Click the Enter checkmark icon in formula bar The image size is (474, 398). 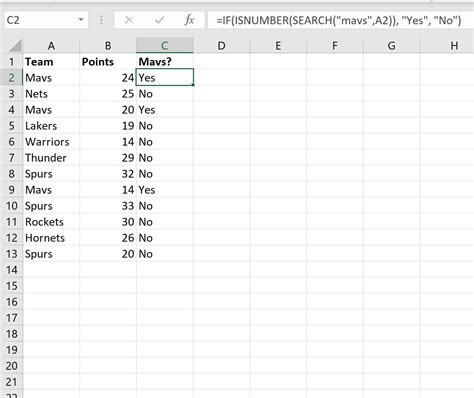[159, 20]
